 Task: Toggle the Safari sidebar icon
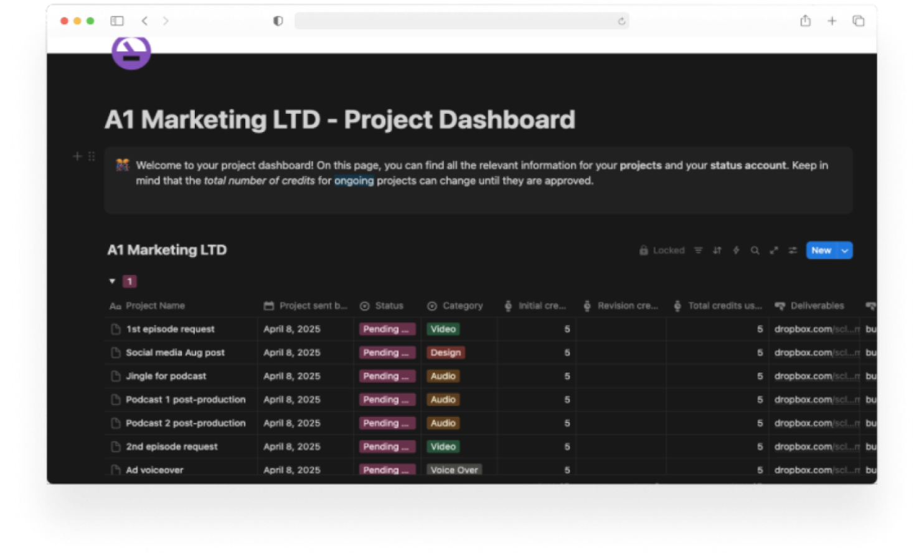pos(117,21)
